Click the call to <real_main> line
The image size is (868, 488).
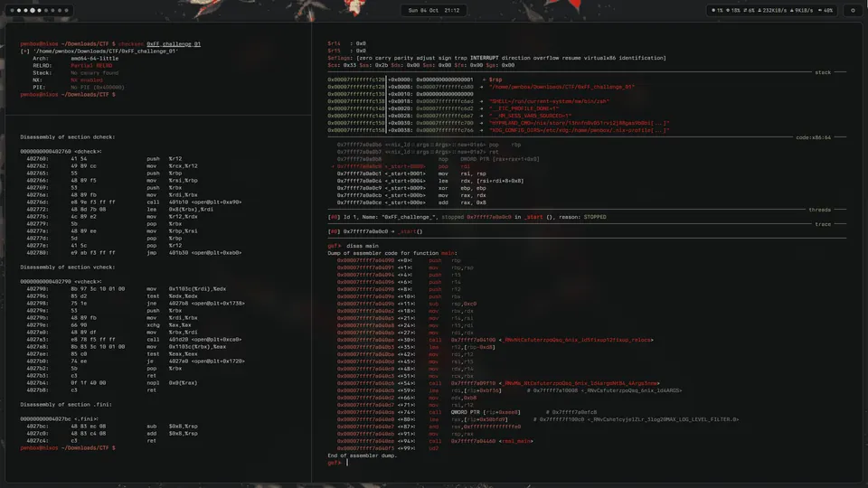pos(435,441)
